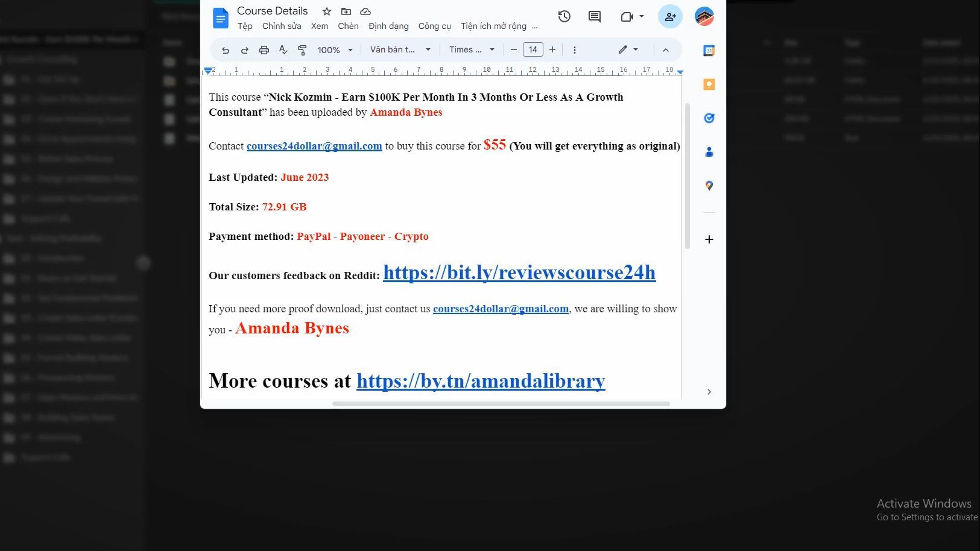Hide the side panel with the chevron
Image resolution: width=980 pixels, height=551 pixels.
tap(709, 392)
